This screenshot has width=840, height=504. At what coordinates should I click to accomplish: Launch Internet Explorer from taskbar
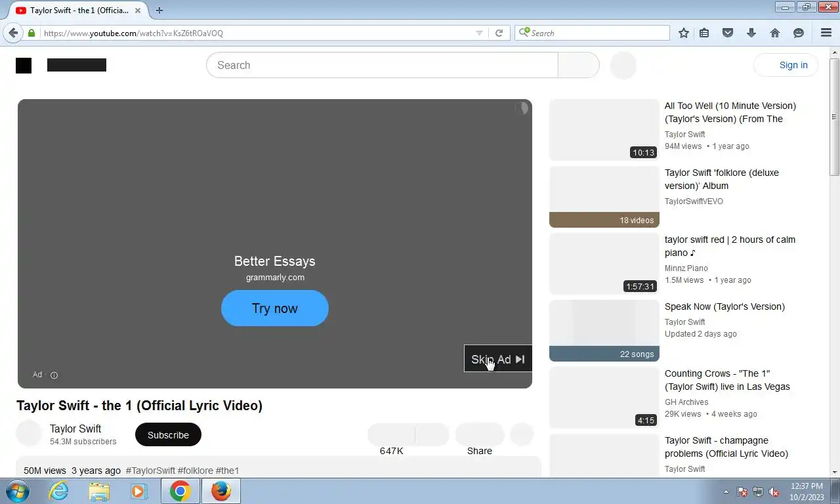coord(58,491)
